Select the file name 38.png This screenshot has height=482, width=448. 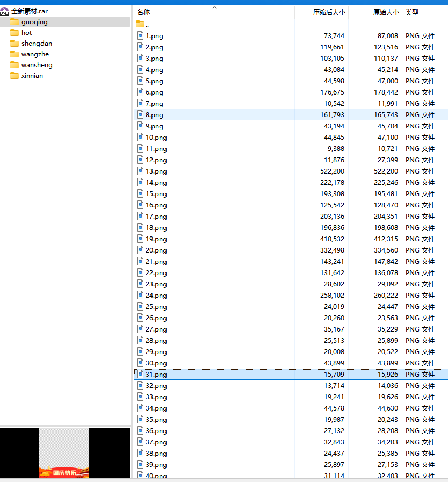tap(156, 454)
